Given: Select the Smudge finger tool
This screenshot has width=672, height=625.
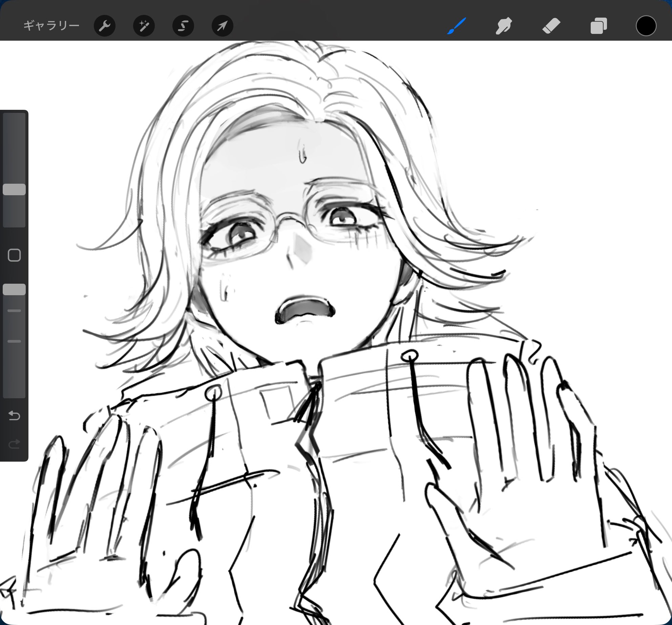Looking at the screenshot, I should coord(504,26).
